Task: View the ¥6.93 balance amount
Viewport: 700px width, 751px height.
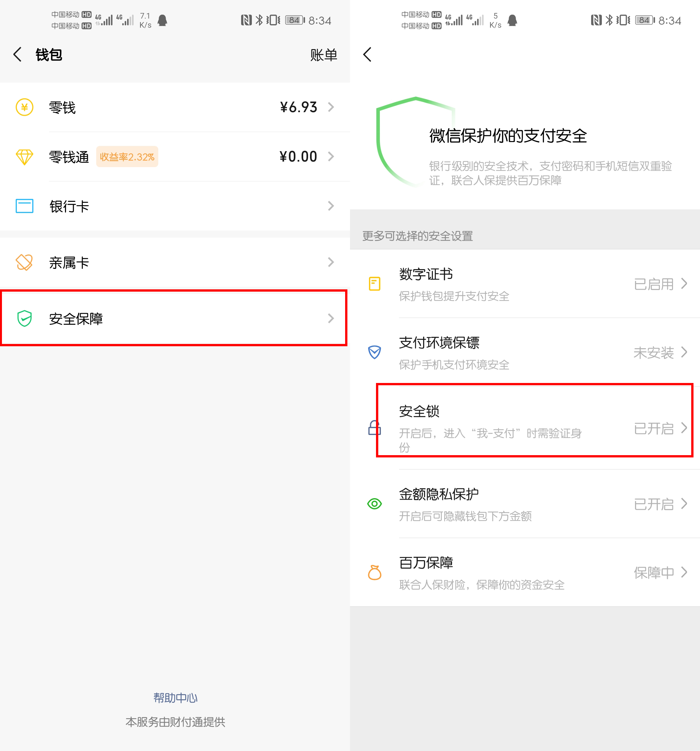Action: tap(298, 107)
